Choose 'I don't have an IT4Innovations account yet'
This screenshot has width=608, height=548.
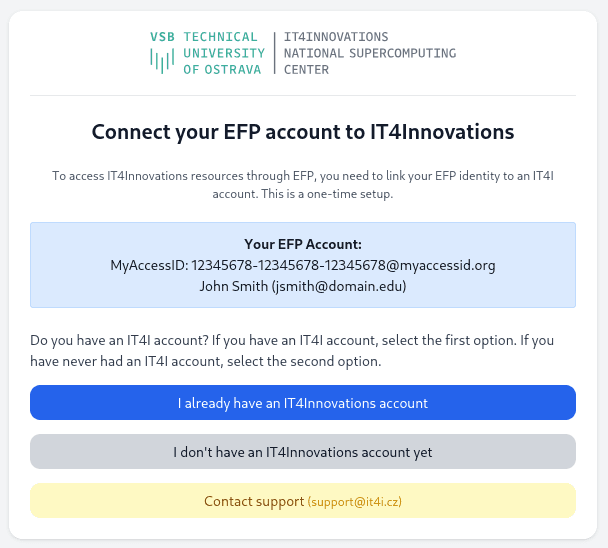(303, 452)
